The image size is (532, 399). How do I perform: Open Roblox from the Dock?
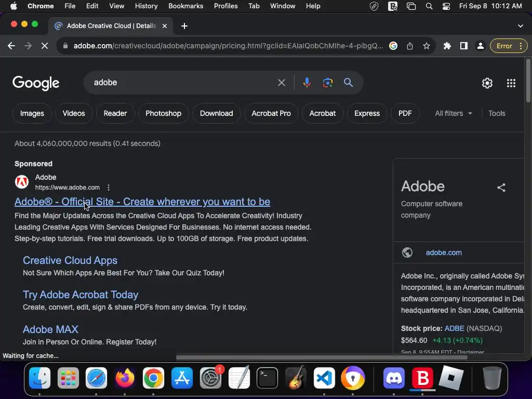tap(451, 378)
